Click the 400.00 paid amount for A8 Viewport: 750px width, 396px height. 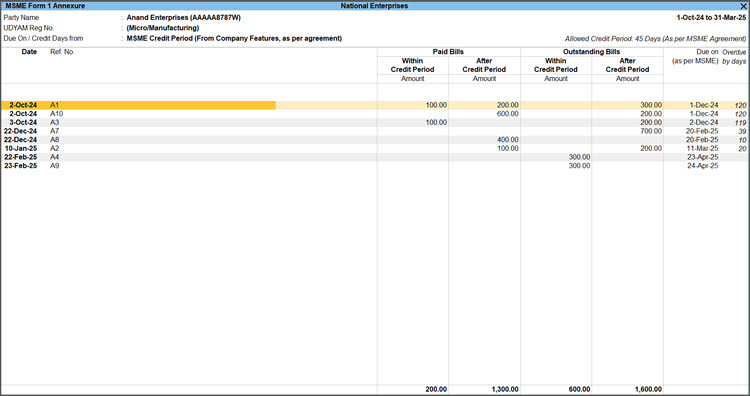507,140
